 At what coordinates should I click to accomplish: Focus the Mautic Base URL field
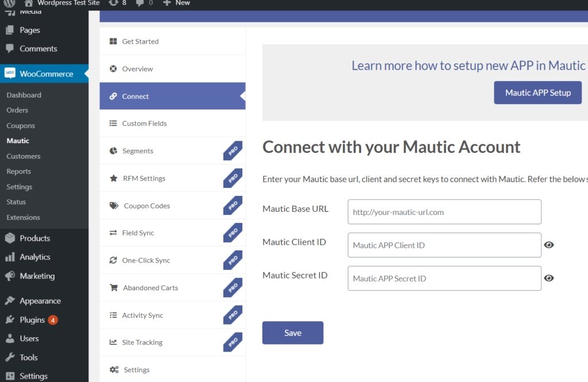tap(444, 212)
